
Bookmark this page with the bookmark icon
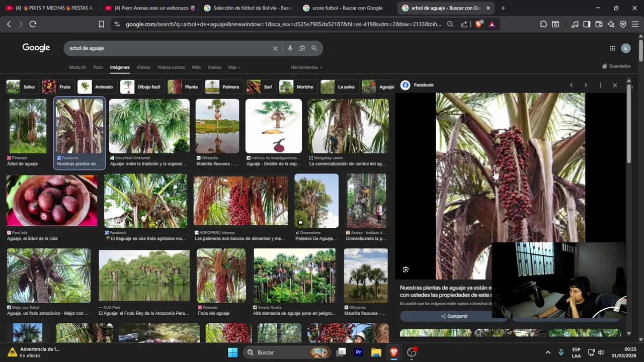pos(101,24)
